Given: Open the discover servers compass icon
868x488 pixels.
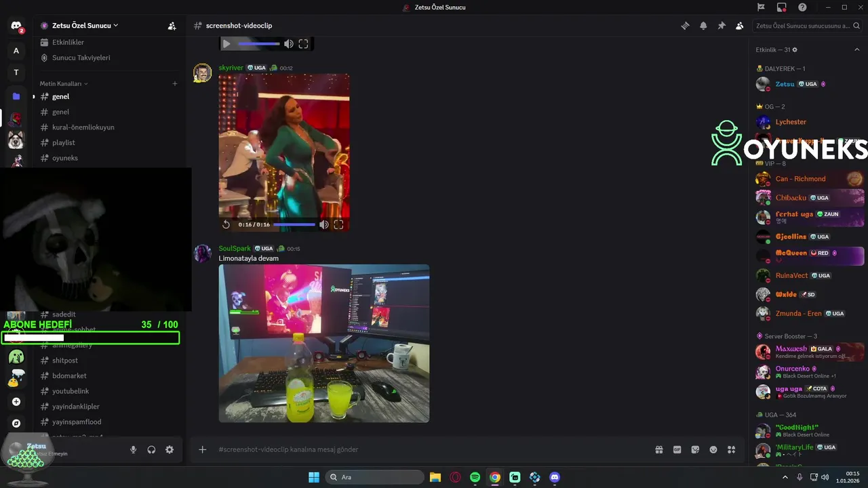Looking at the screenshot, I should [x=16, y=423].
